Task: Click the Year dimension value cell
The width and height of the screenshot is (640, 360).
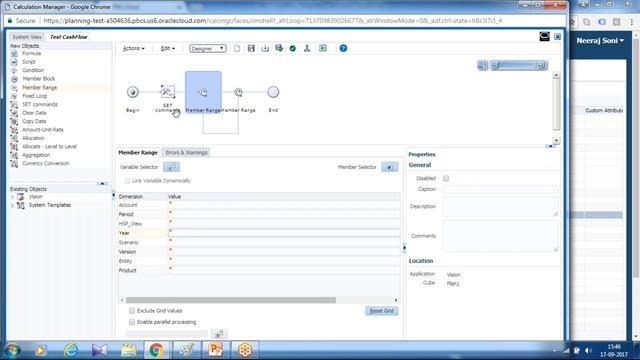Action: (x=284, y=233)
